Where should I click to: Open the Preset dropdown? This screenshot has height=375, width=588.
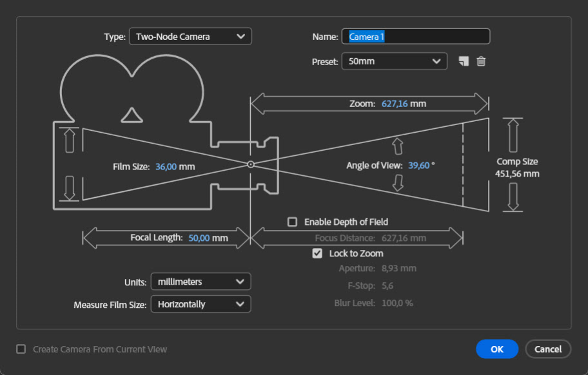[394, 61]
